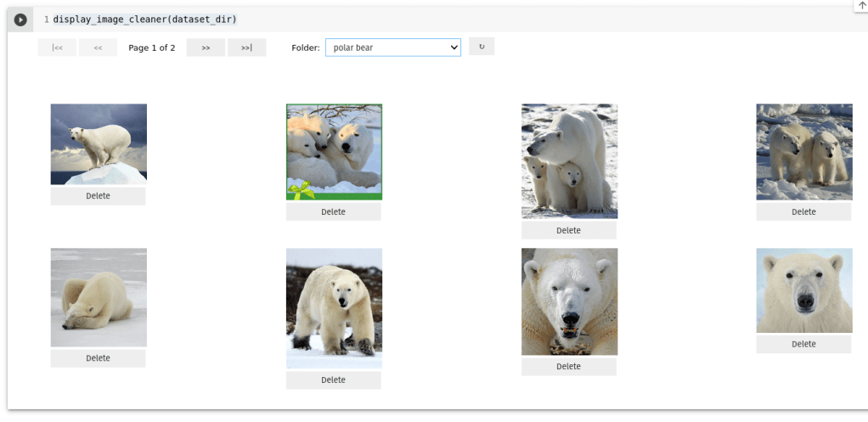Click the refresh icon beside folder dropdown
The image size is (868, 422).
pos(482,47)
